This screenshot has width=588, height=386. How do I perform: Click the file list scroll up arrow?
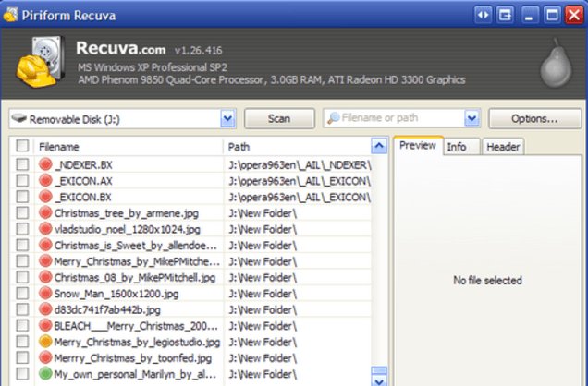[x=379, y=146]
